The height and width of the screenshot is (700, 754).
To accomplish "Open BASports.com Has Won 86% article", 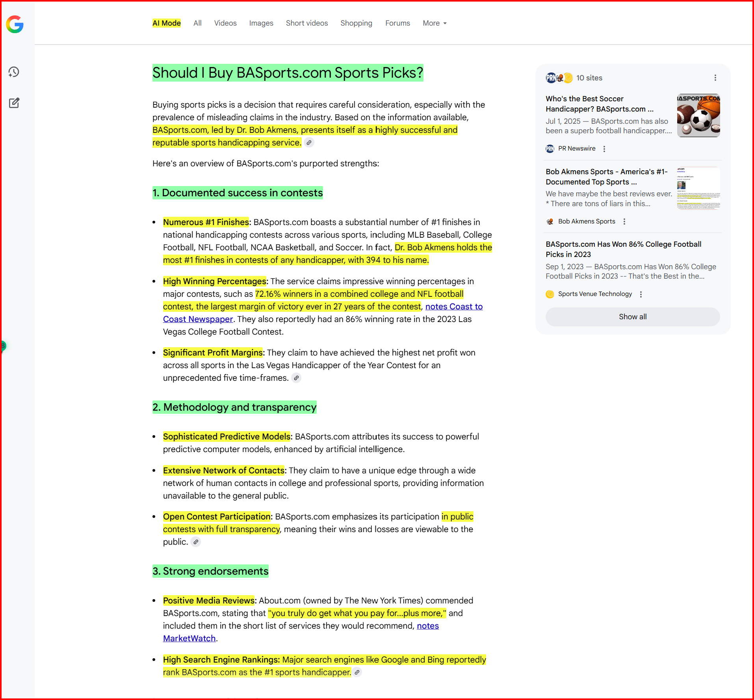I will pyautogui.click(x=623, y=249).
